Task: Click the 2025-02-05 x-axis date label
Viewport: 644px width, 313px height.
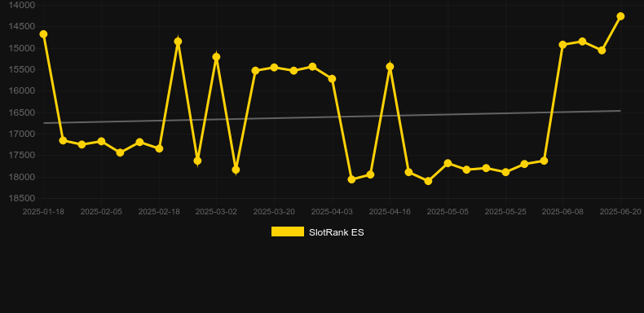Action: (x=101, y=212)
